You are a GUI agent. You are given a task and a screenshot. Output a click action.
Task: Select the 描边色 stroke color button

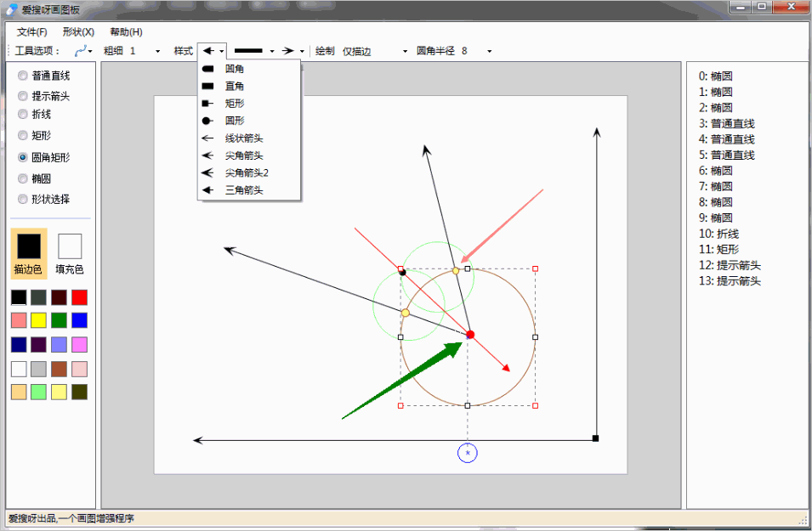point(29,253)
